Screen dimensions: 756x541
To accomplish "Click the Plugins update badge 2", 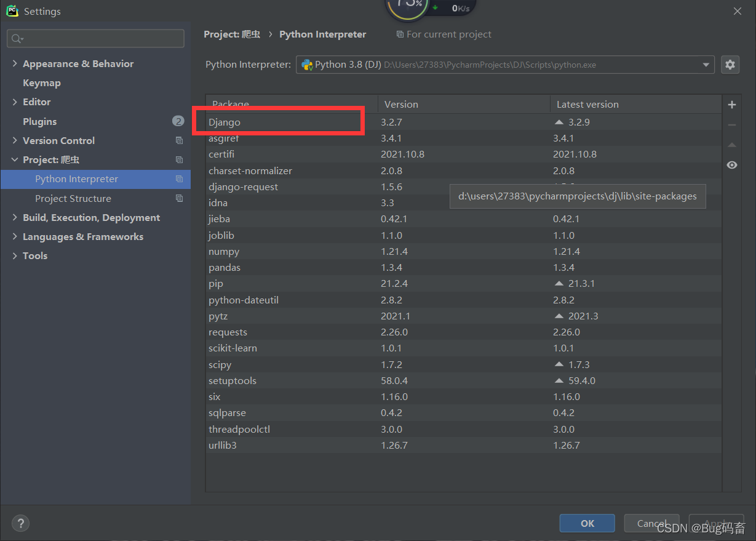I will [x=178, y=121].
